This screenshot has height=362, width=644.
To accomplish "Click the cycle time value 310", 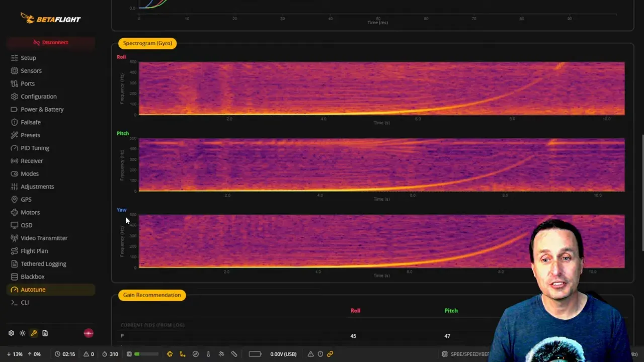I will [114, 354].
